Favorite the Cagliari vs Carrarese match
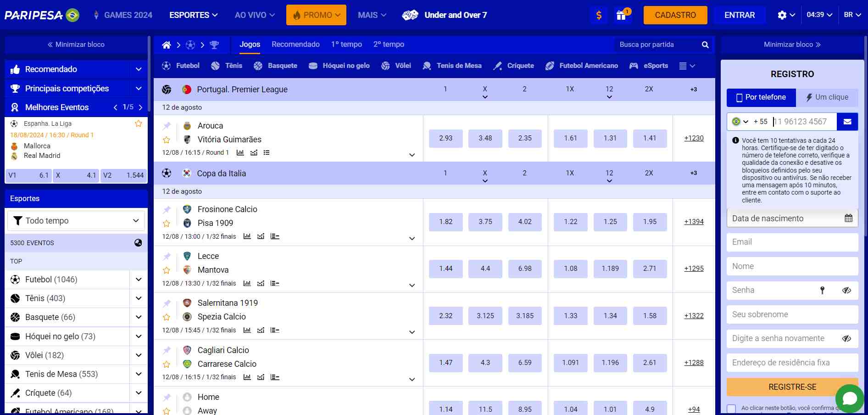The width and height of the screenshot is (868, 415). coord(167,365)
